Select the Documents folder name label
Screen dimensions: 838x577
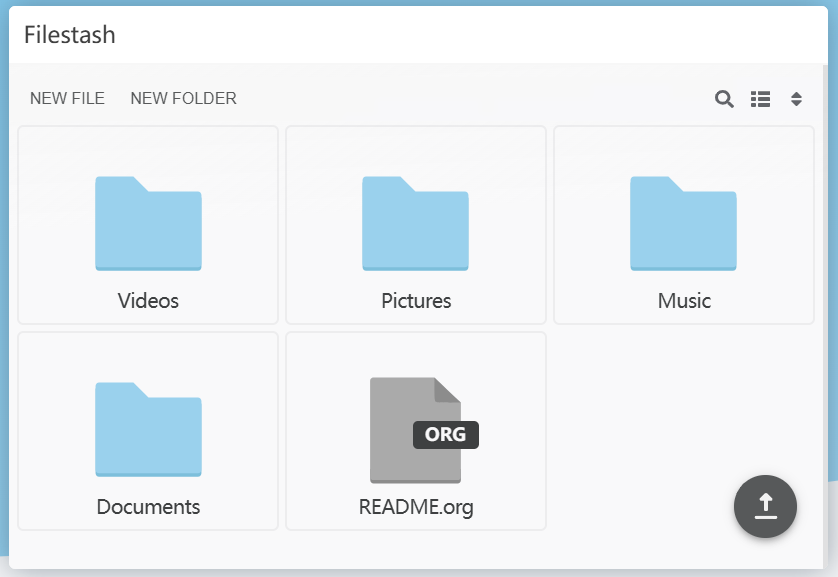(x=148, y=507)
